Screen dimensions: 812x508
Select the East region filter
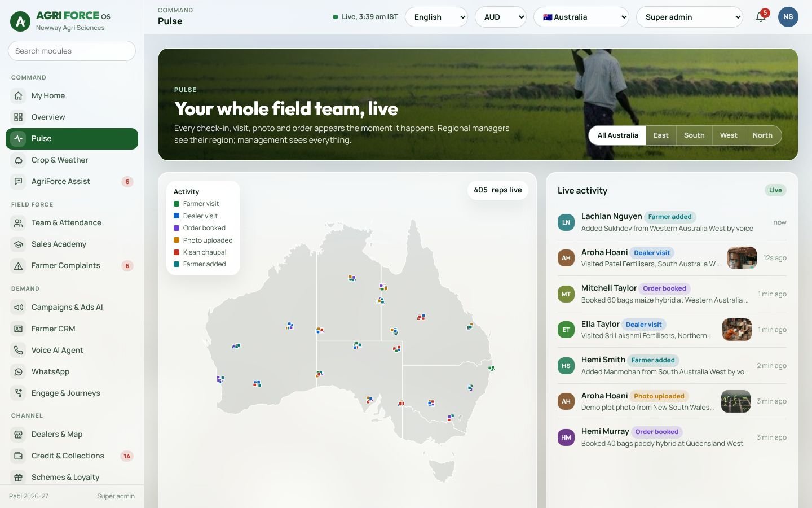(x=661, y=135)
